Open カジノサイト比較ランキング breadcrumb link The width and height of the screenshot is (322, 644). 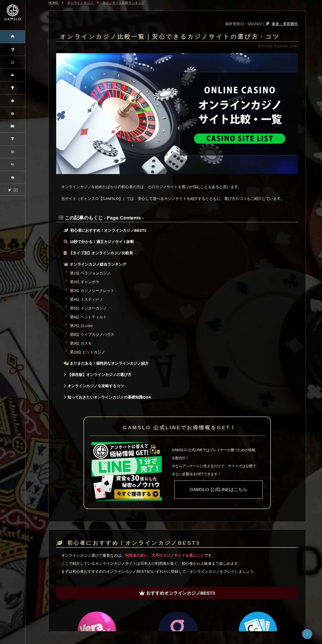pos(123,3)
